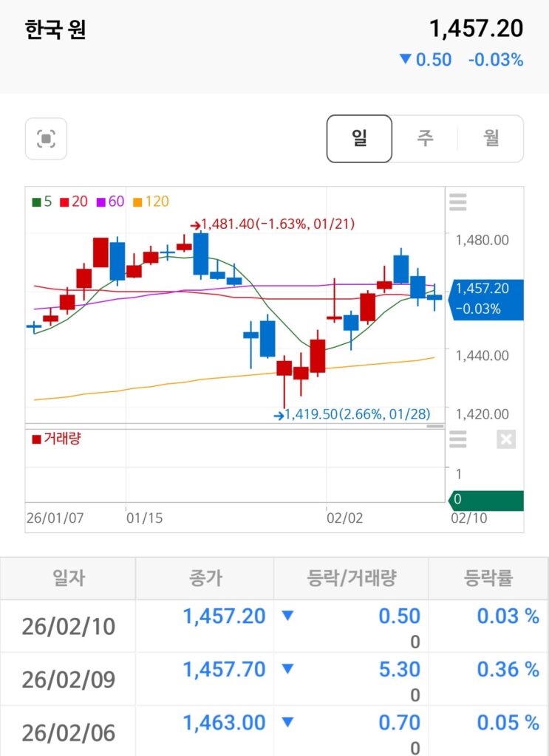Open the volume panel hamburger menu
Image resolution: width=549 pixels, height=756 pixels.
point(458,440)
